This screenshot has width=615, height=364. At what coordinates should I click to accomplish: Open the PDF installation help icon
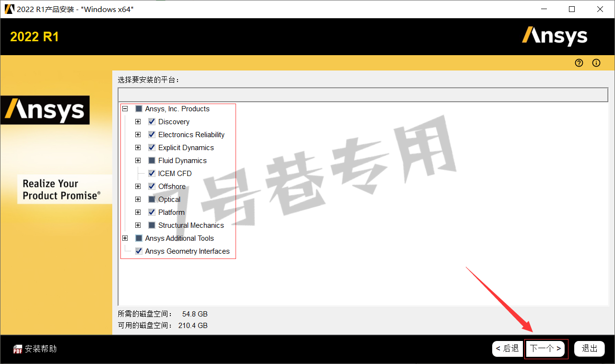coord(18,349)
